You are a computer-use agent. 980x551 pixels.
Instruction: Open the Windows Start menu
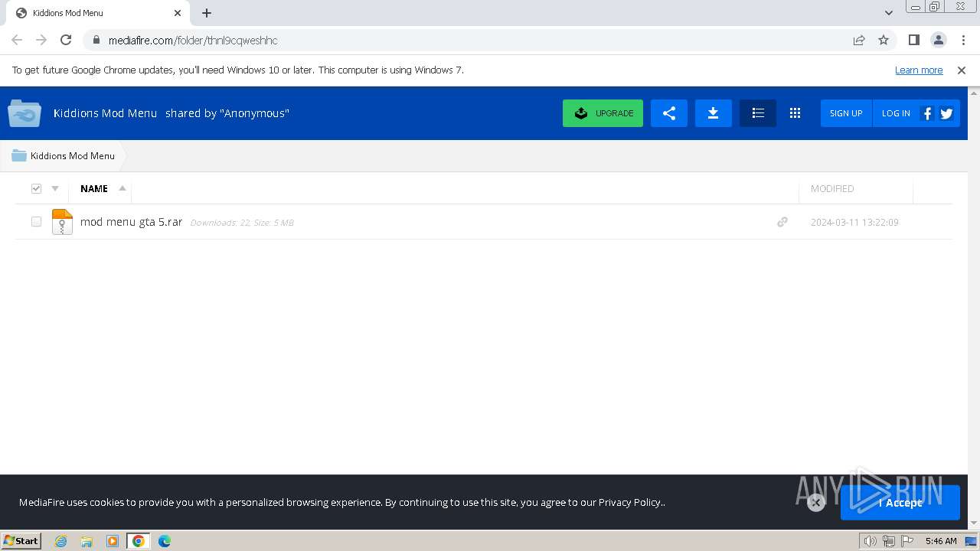[x=21, y=541]
